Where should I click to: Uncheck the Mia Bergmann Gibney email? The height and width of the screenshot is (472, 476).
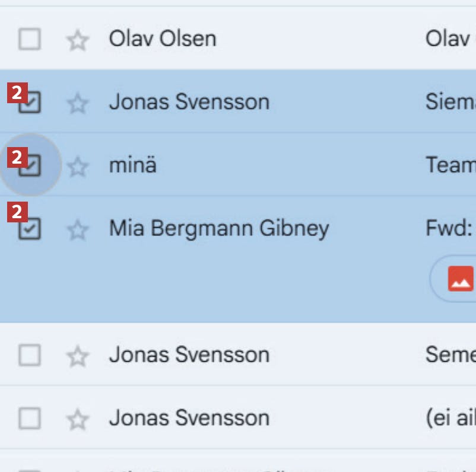(30, 229)
